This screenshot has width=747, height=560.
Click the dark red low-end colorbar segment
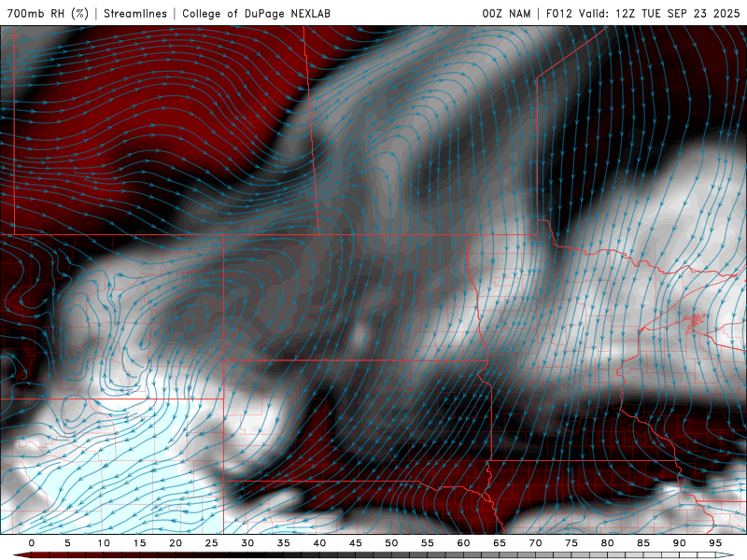(22, 555)
